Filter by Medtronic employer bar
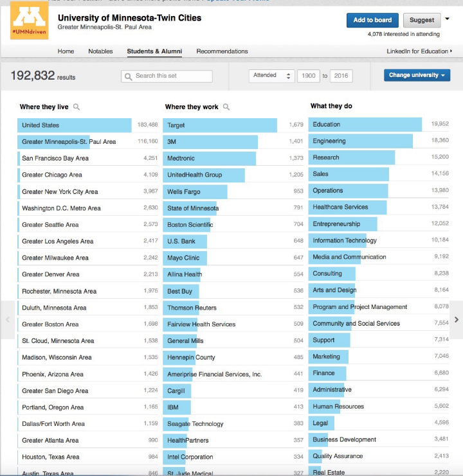Image resolution: width=463 pixels, height=476 pixels. tap(233, 158)
